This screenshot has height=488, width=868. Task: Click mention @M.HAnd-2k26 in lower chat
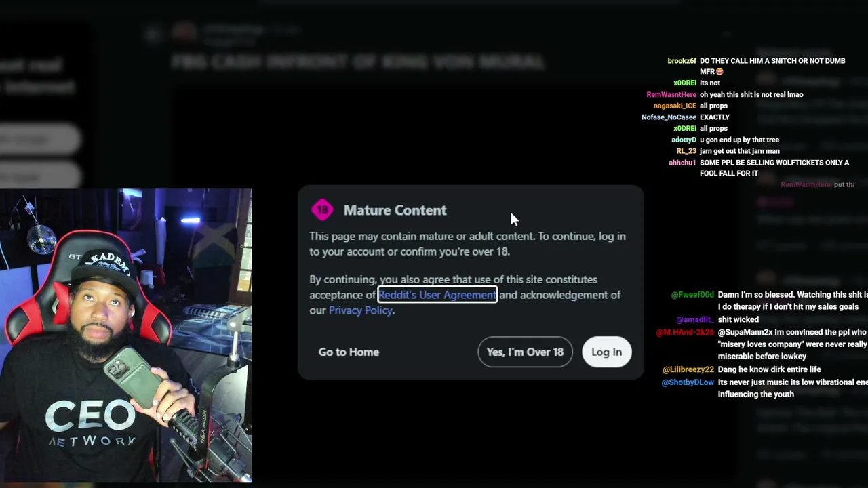pyautogui.click(x=685, y=332)
